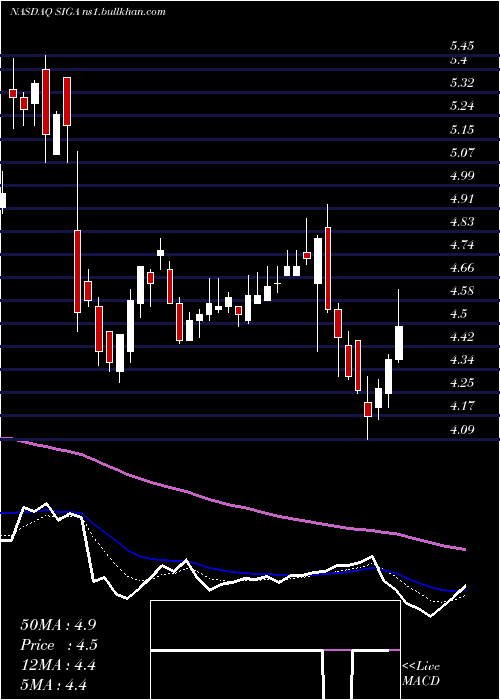Click the rightmost white candlestick body

[x=399, y=343]
